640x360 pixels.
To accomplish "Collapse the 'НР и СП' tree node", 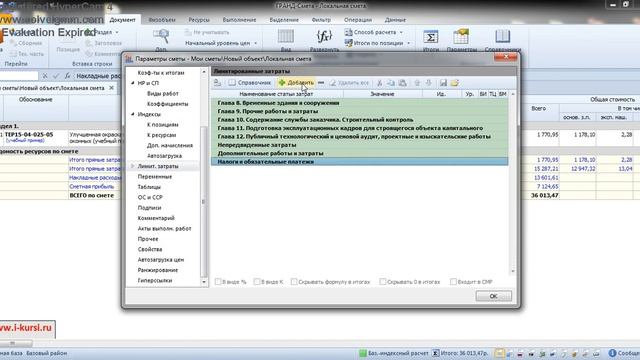I will [133, 83].
